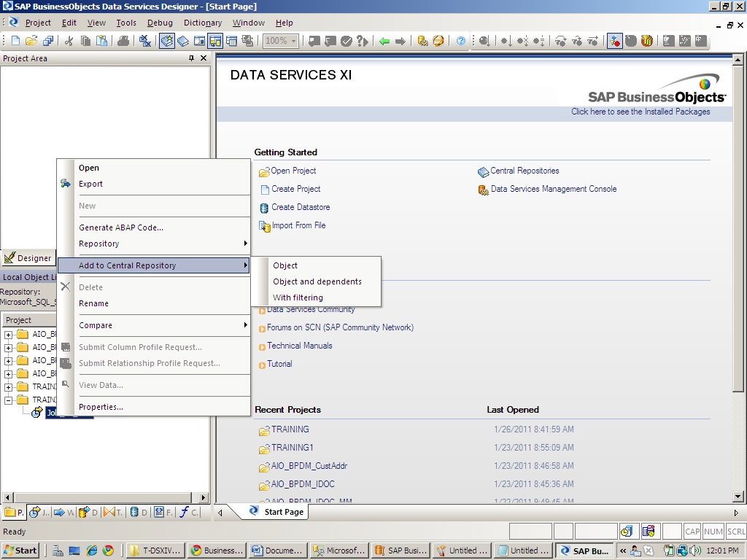Click the Import From File link
Screen dimensions: 747x560
[298, 225]
